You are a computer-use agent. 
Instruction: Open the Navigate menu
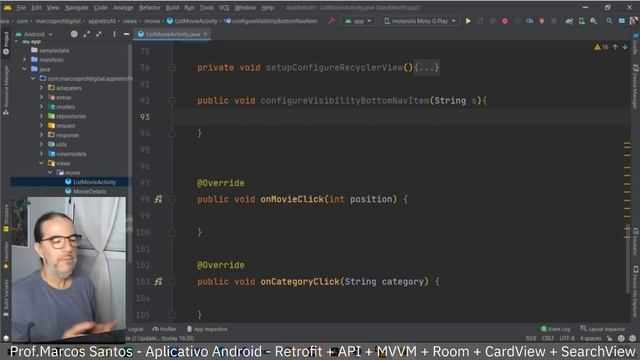click(x=76, y=8)
